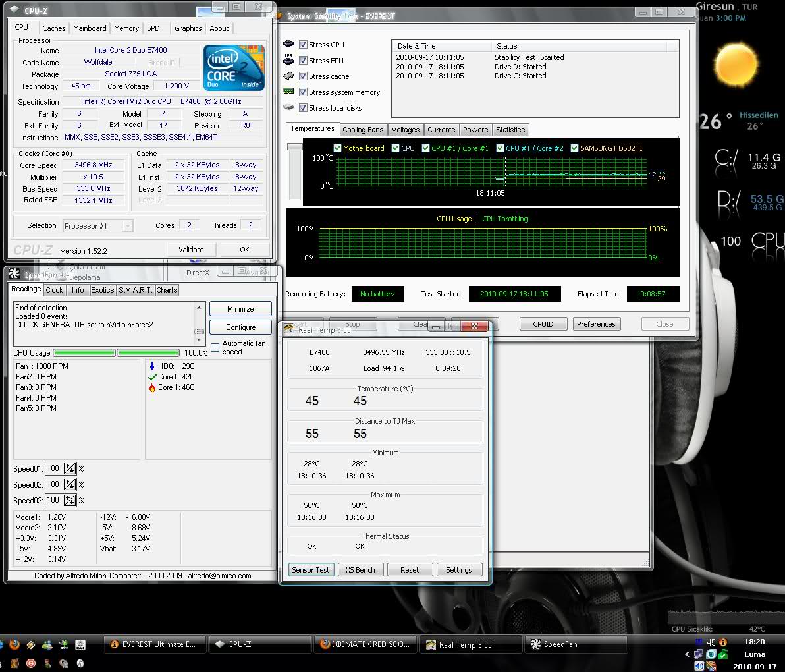Click HD0 blue down-arrow temperature icon

point(152,366)
